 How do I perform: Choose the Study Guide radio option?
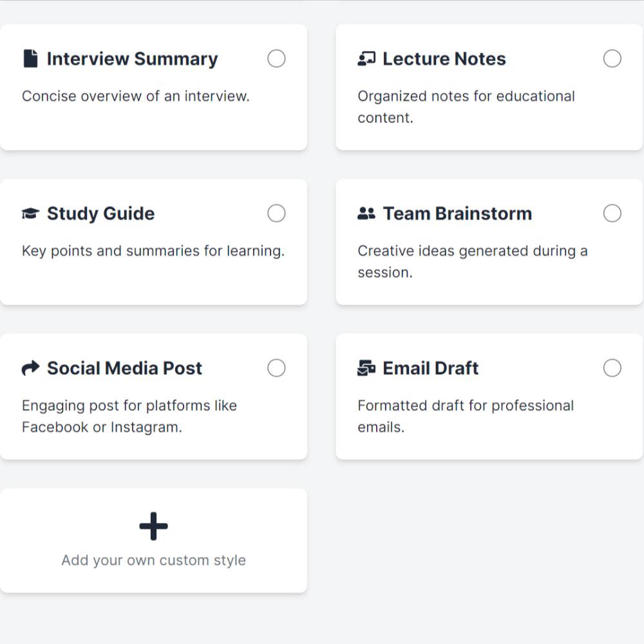coord(276,213)
